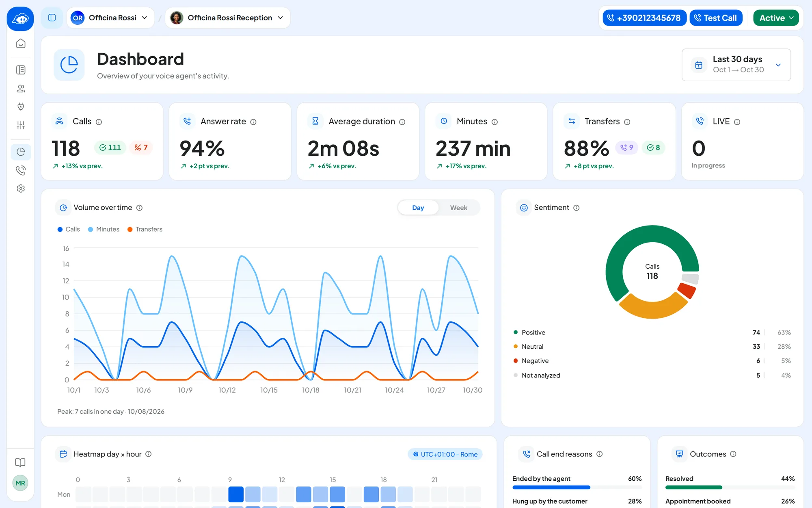Open the call logs phone sidebar icon
The width and height of the screenshot is (812, 508).
(x=21, y=170)
